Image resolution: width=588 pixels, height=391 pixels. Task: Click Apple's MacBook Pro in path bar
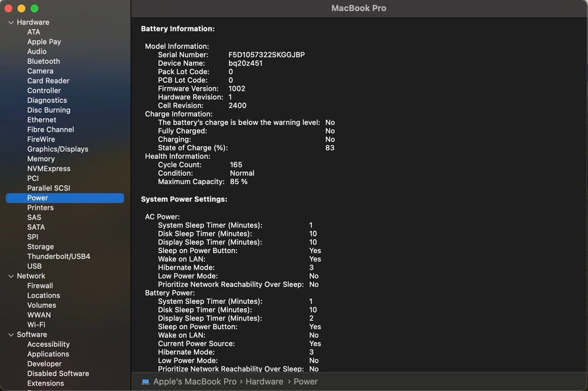(x=195, y=381)
